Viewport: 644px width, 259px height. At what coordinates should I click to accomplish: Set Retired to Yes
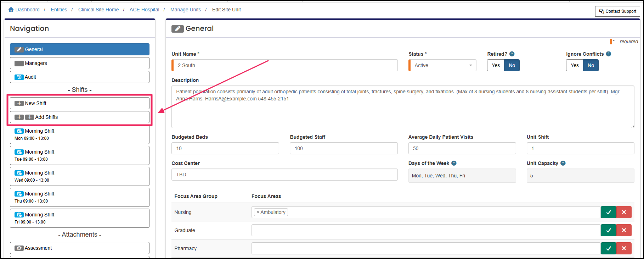[x=496, y=65]
